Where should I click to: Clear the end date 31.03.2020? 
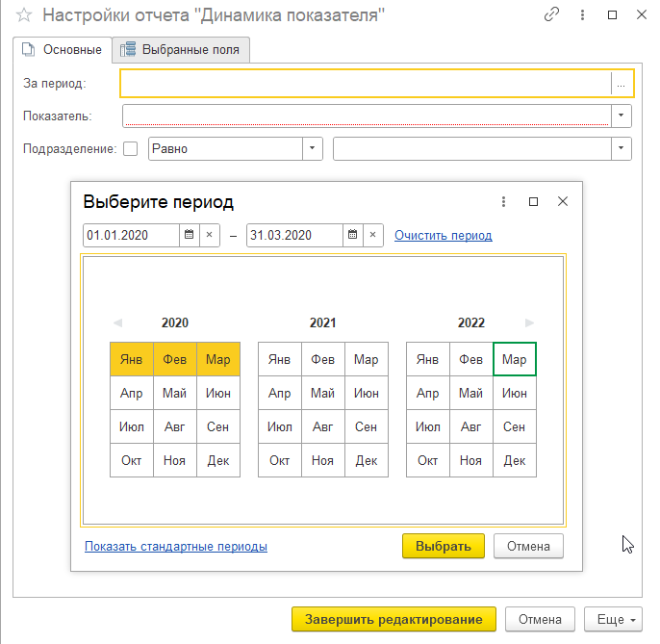(372, 235)
